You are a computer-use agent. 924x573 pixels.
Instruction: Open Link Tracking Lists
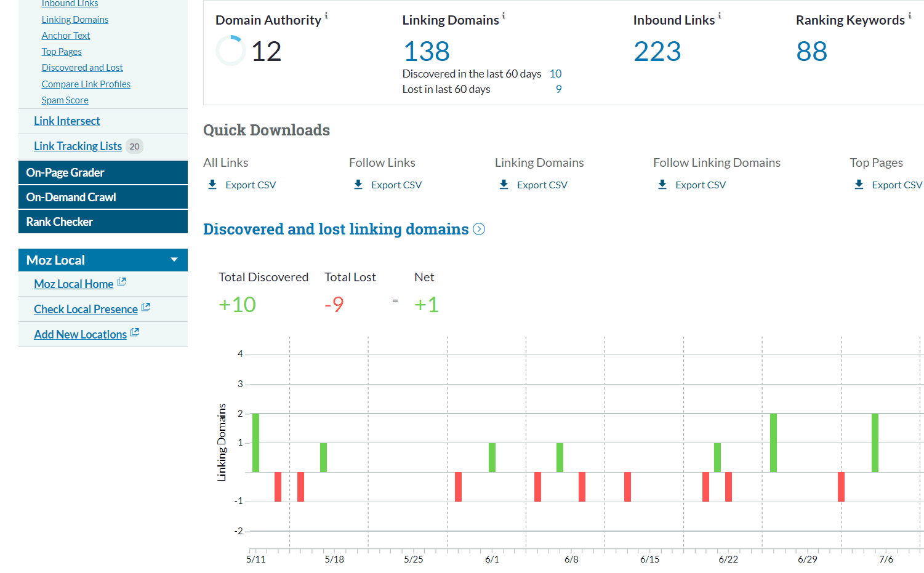click(78, 146)
